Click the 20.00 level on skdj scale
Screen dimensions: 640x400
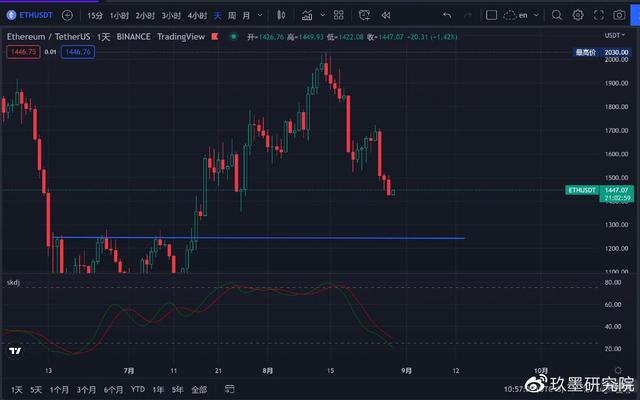[x=613, y=349]
